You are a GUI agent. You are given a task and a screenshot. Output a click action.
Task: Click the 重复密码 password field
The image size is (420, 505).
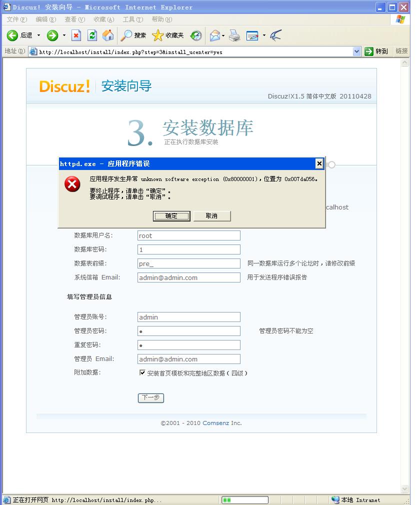pos(188,345)
